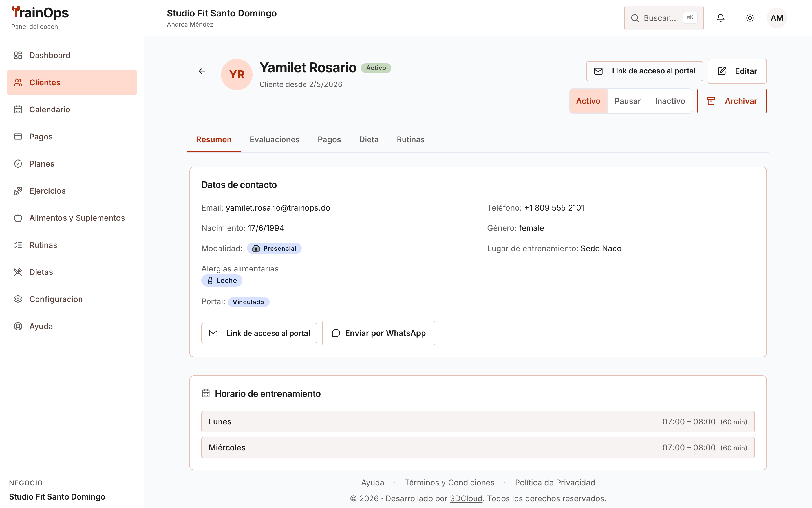The width and height of the screenshot is (812, 508).
Task: Click the Planes badge-check icon
Action: (18, 164)
